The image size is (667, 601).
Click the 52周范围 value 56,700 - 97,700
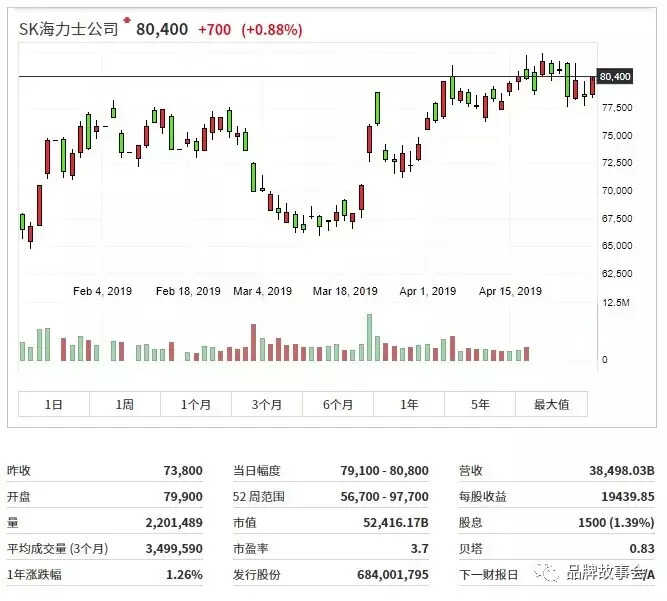click(384, 496)
